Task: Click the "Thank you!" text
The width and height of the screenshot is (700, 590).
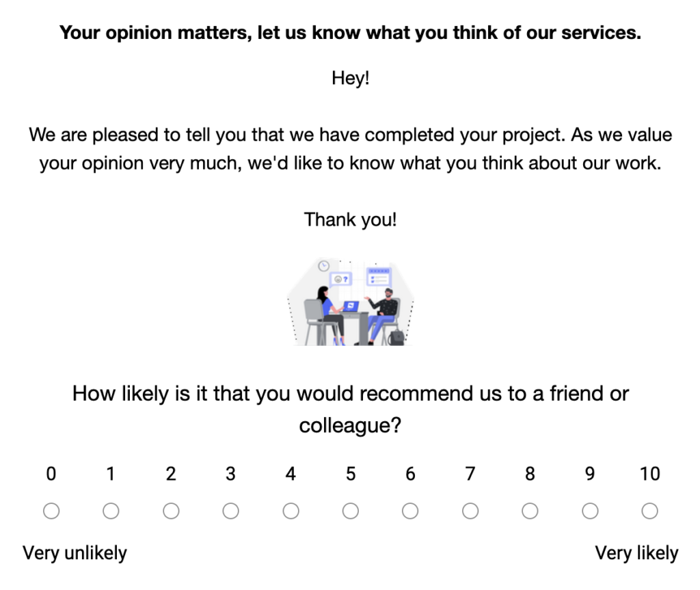Action: [350, 219]
